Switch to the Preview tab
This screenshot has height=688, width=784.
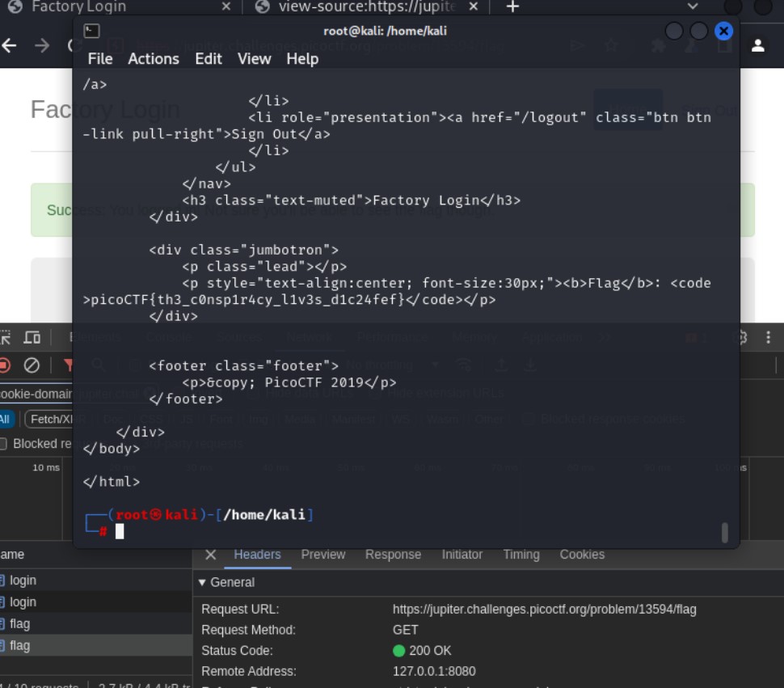323,555
